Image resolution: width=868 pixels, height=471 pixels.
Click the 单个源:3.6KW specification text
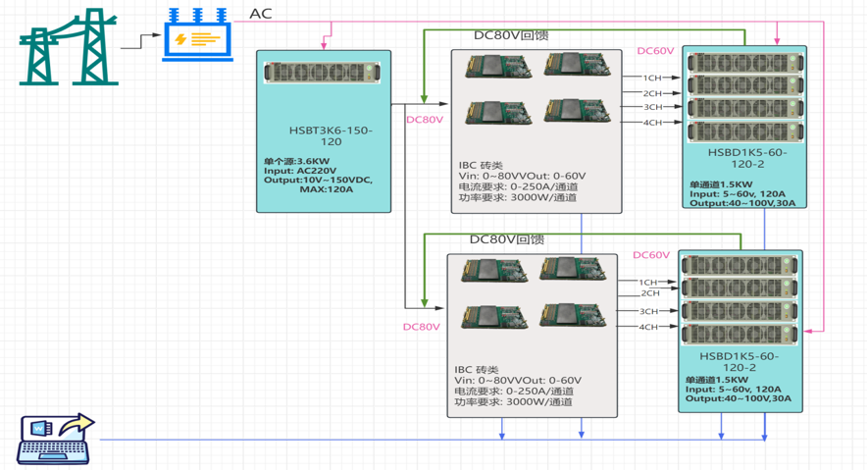[295, 161]
